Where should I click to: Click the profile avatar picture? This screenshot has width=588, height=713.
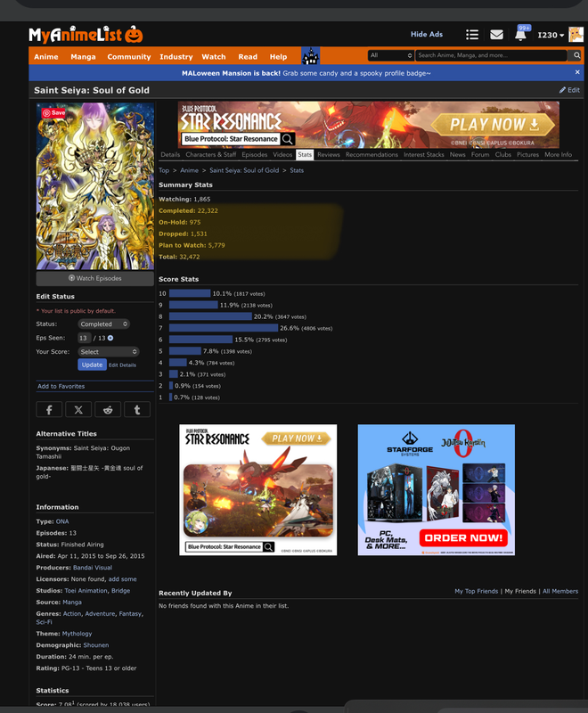tap(576, 35)
